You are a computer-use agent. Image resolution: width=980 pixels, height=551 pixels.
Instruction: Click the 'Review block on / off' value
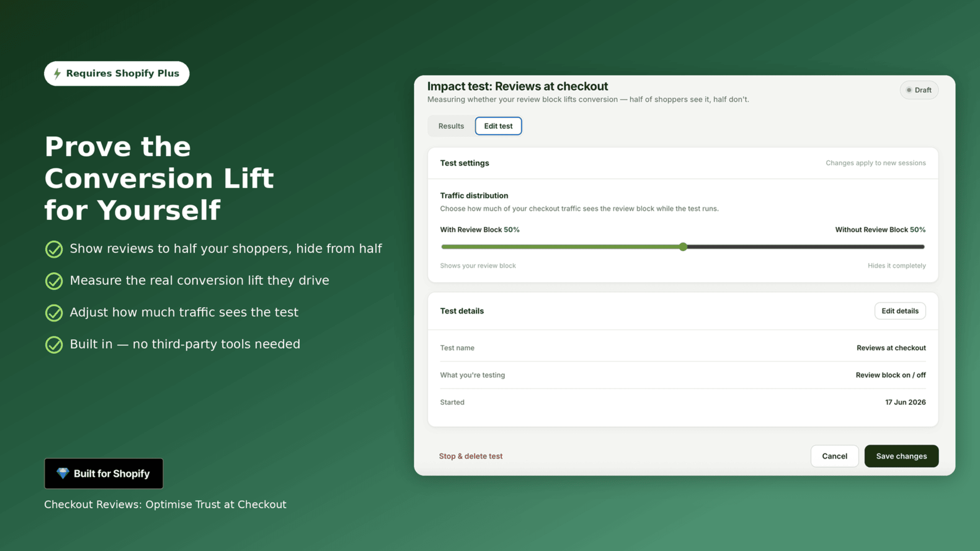pos(891,375)
